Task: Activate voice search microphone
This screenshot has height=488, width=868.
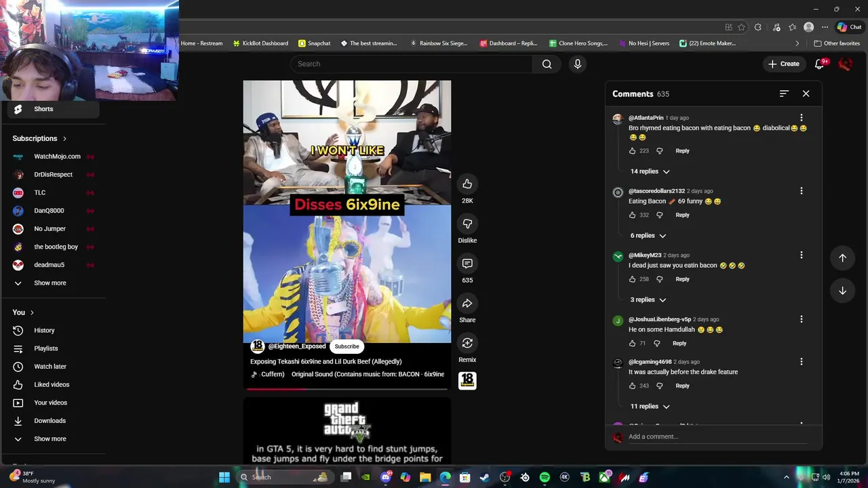Action: click(578, 64)
